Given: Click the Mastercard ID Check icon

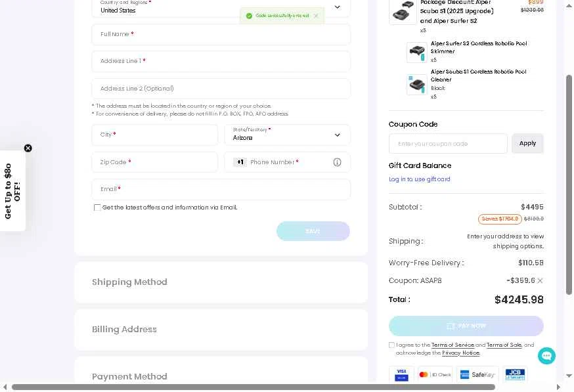Looking at the screenshot, I should click(x=435, y=375).
